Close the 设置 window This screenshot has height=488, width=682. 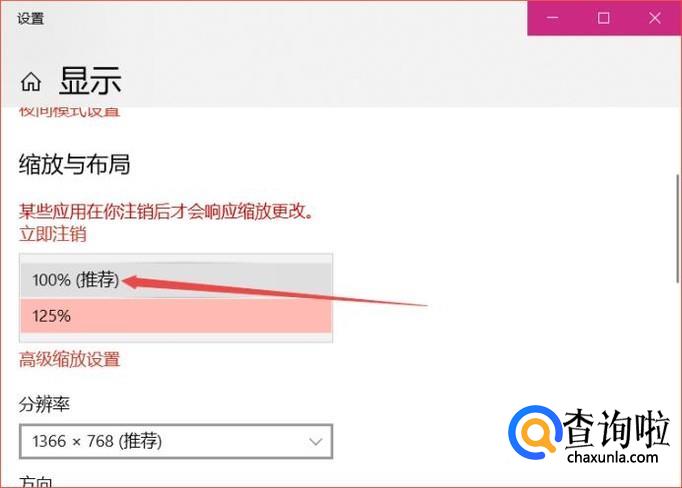(655, 18)
